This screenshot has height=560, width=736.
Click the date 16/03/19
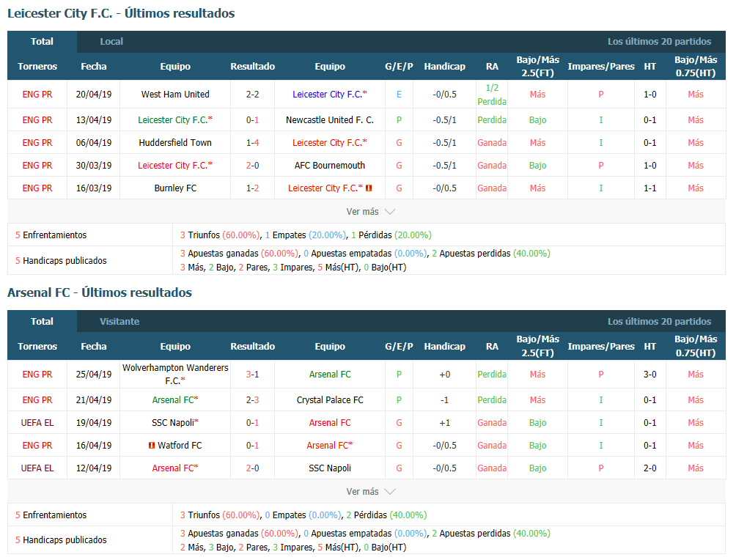(x=94, y=188)
